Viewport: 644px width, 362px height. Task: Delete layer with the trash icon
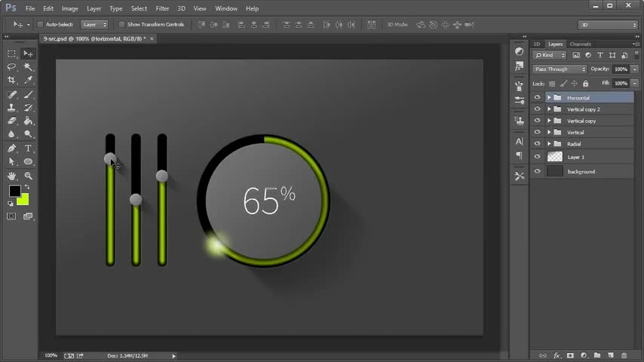point(624,355)
